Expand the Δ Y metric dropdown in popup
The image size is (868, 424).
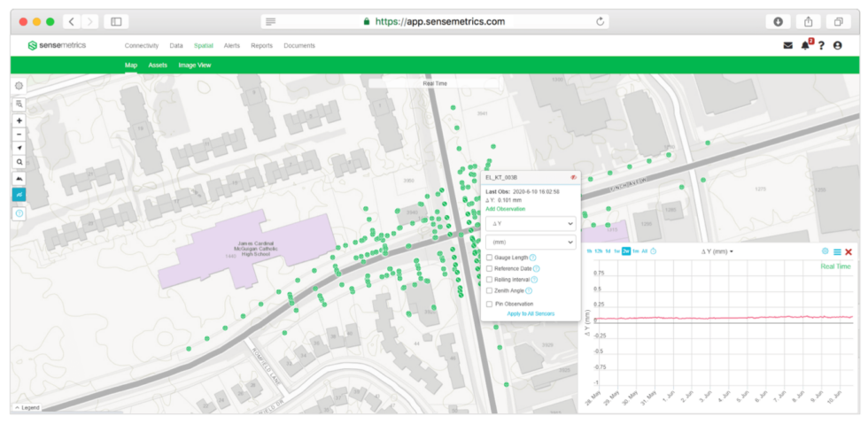[x=531, y=225]
